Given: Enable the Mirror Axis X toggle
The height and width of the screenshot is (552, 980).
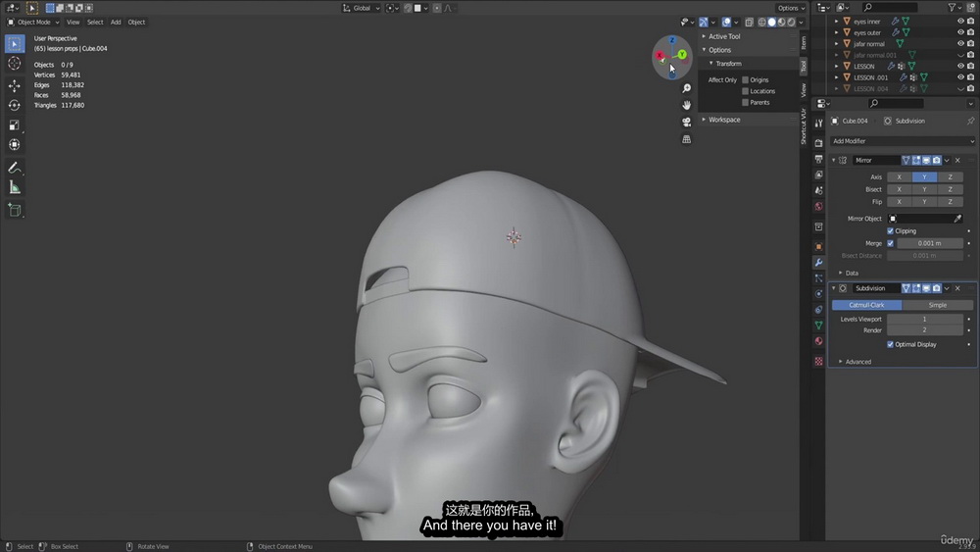Looking at the screenshot, I should click(x=900, y=176).
